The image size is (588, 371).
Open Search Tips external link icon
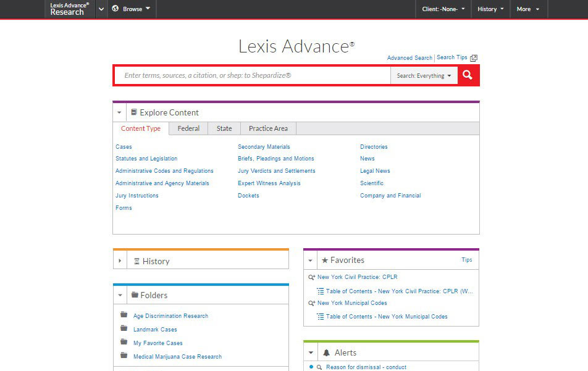[474, 58]
